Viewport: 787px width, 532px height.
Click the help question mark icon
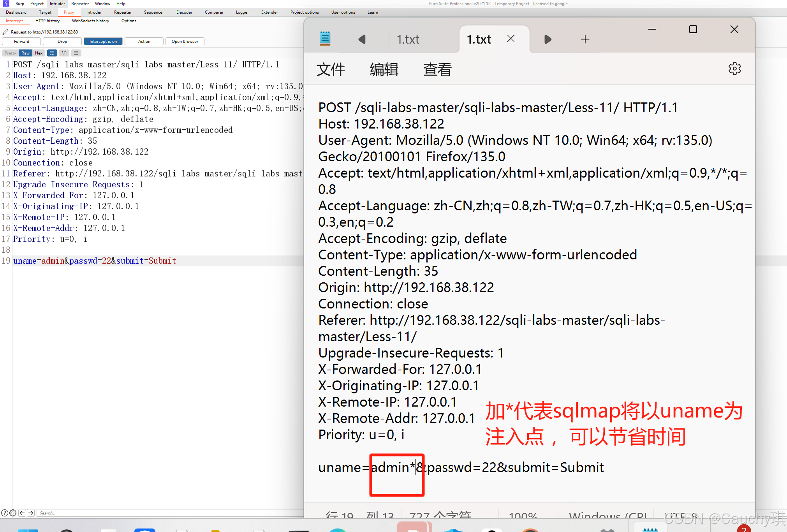point(4,513)
